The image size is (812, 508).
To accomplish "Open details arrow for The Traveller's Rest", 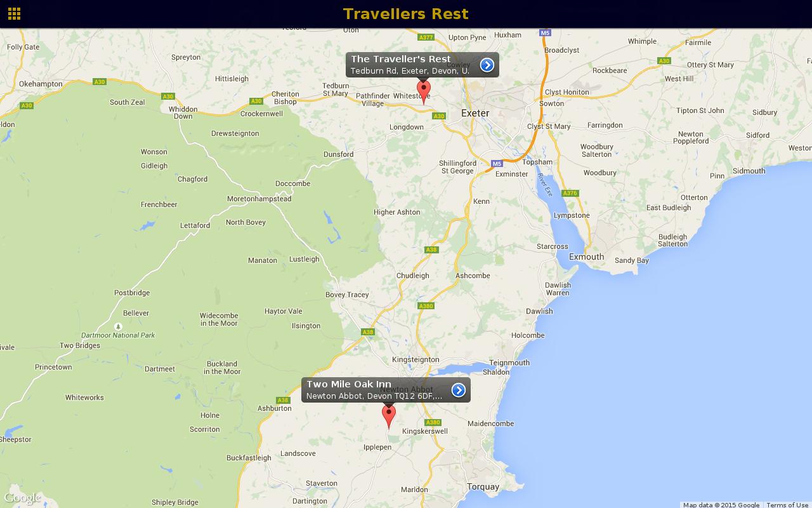I will coord(487,65).
